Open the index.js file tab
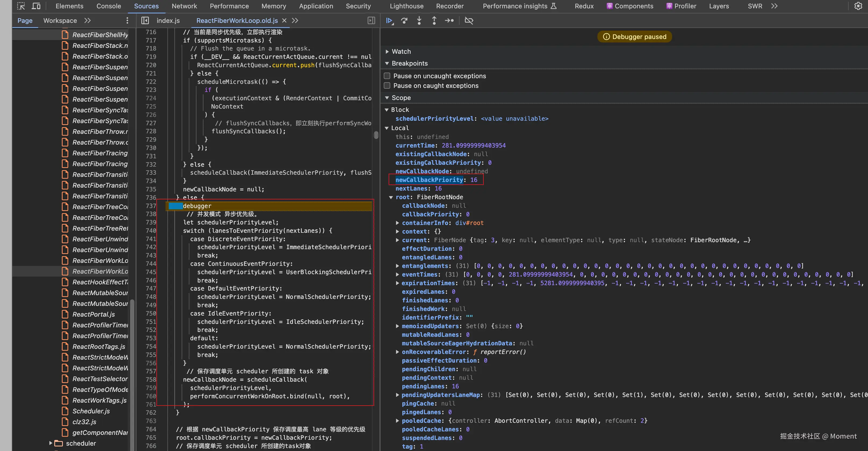 tap(168, 21)
